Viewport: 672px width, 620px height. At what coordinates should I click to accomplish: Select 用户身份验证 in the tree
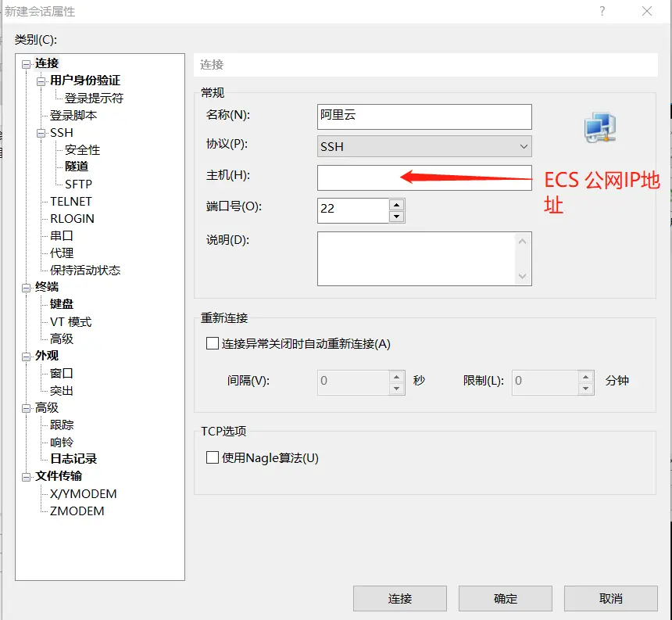85,81
